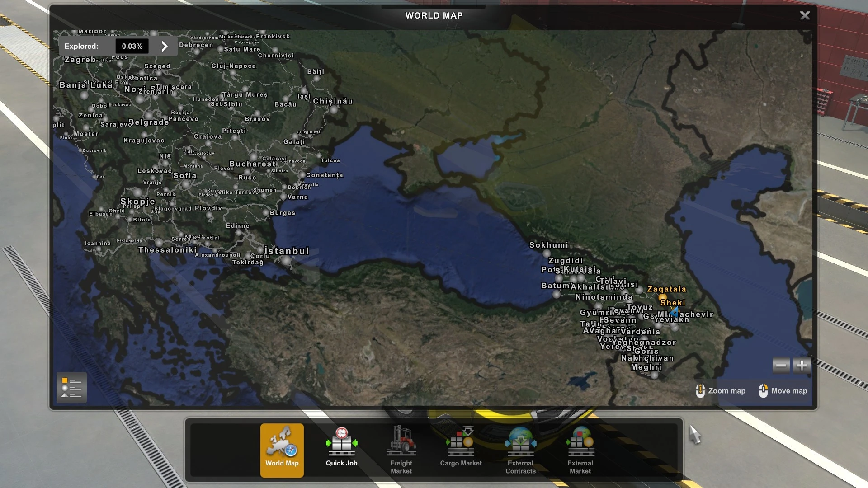Image resolution: width=868 pixels, height=488 pixels.
Task: Click the Move map mouse indicator icon
Action: (x=764, y=391)
